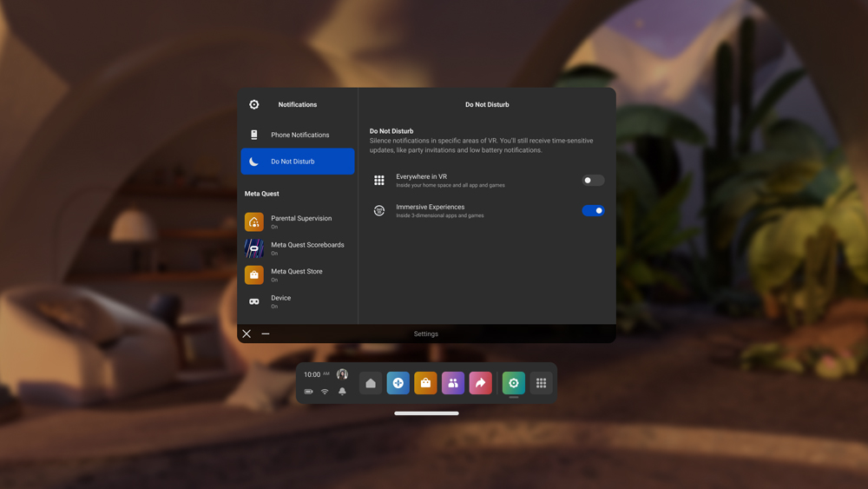
Task: Click the Meta Quest Scoreboards striped icon
Action: [x=254, y=248]
